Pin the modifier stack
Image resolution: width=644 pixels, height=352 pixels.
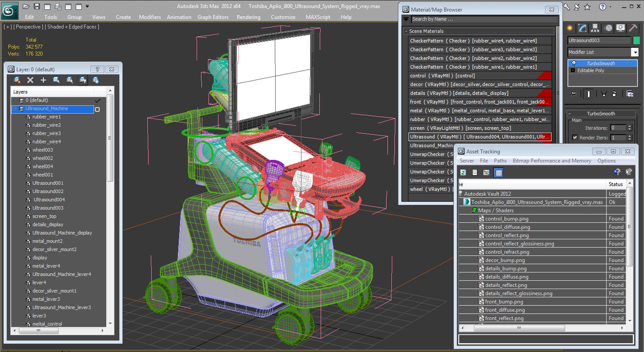(573, 94)
